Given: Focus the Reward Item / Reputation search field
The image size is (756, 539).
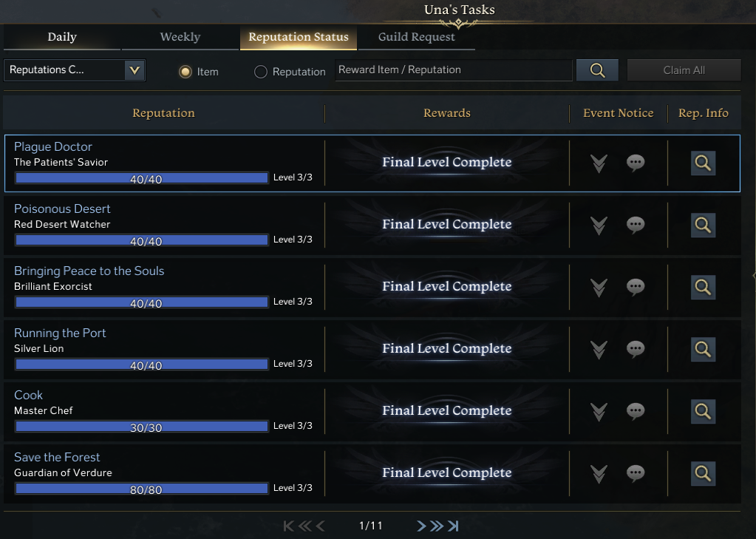Looking at the screenshot, I should [453, 70].
